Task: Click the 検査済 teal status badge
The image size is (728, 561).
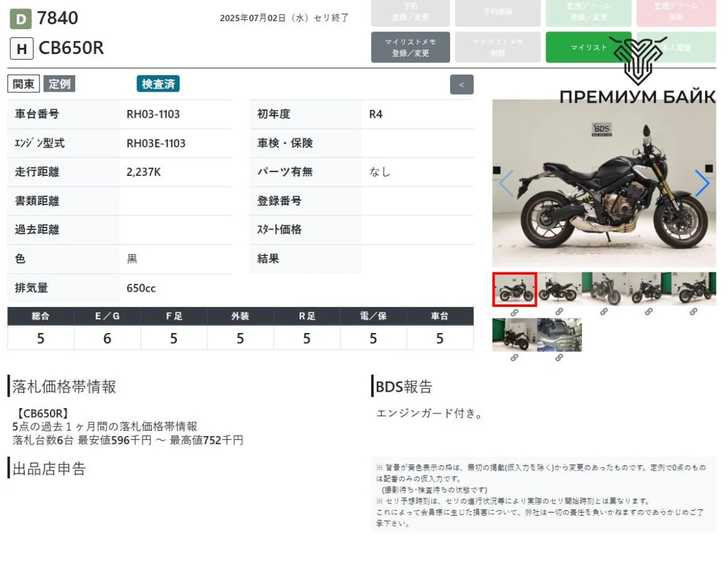Action: 158,84
